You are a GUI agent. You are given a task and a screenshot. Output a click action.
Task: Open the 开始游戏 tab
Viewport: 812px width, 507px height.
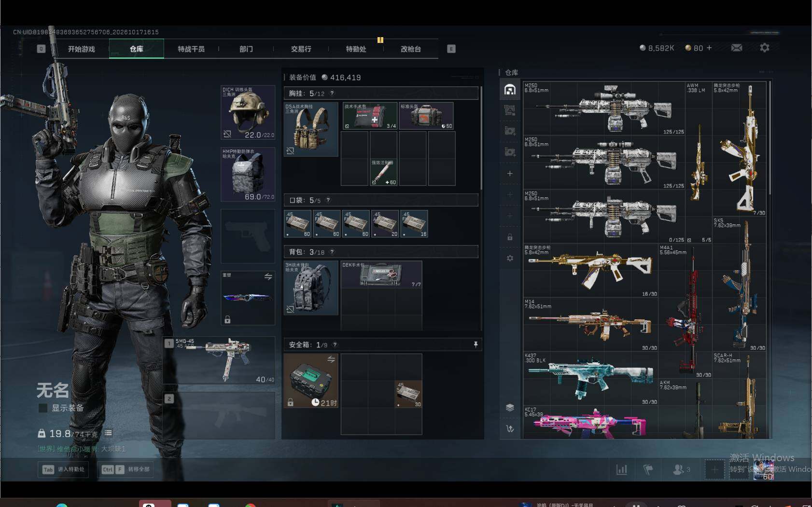pos(81,49)
